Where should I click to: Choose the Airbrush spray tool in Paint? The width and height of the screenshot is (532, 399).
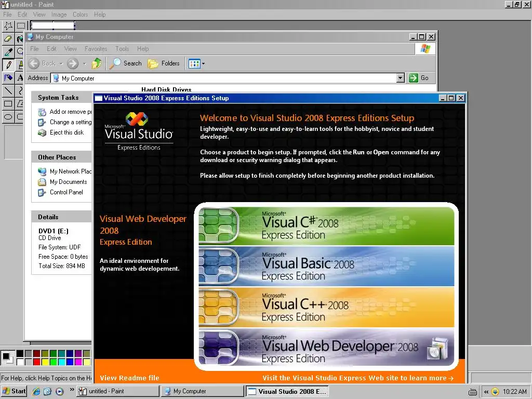coord(8,78)
